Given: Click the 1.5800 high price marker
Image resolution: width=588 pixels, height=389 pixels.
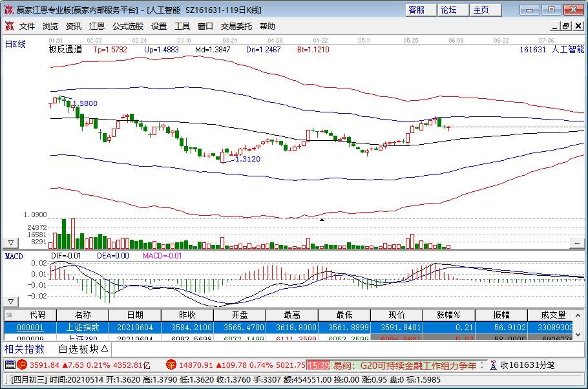Looking at the screenshot, I should point(85,103).
